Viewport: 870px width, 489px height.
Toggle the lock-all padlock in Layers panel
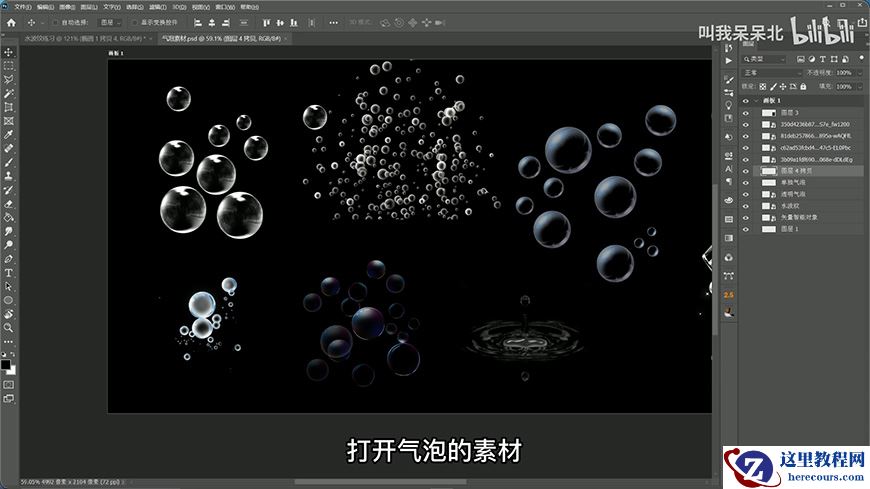pyautogui.click(x=803, y=87)
